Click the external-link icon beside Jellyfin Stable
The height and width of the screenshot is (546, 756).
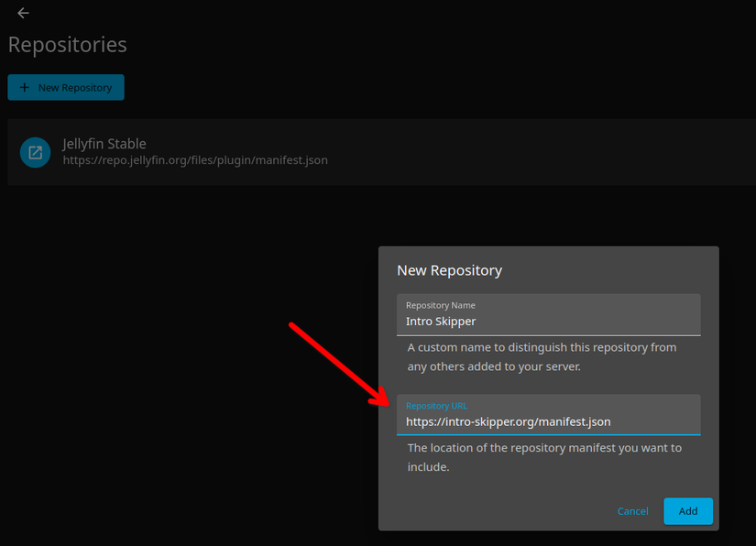(35, 152)
